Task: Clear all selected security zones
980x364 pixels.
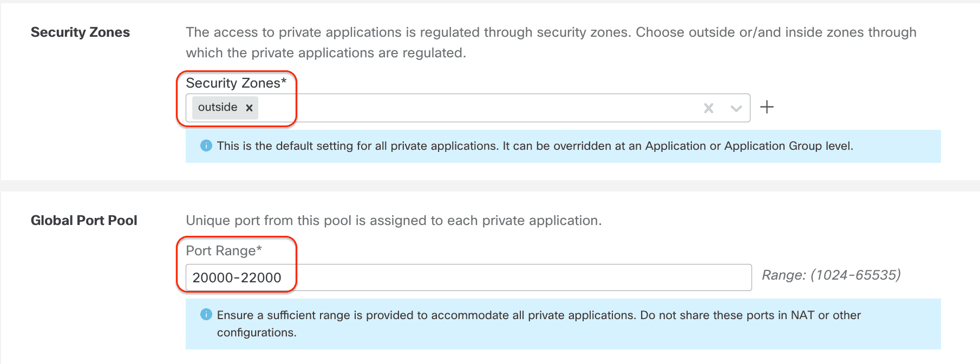Action: click(x=708, y=108)
